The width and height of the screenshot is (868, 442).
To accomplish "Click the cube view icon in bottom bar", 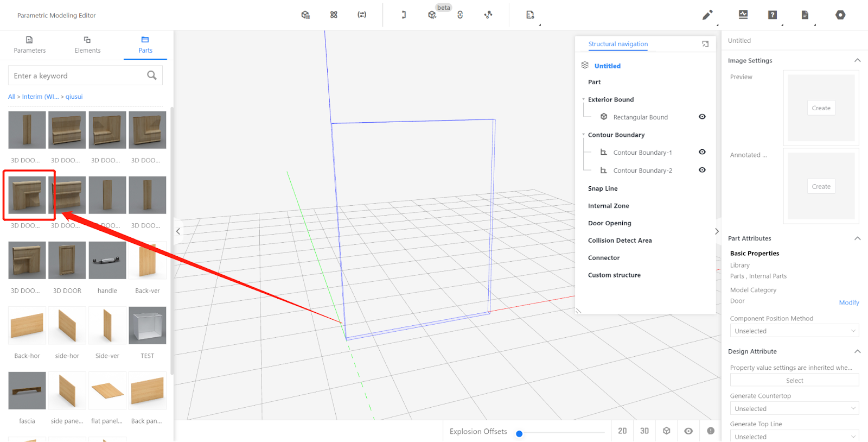I will coord(667,431).
